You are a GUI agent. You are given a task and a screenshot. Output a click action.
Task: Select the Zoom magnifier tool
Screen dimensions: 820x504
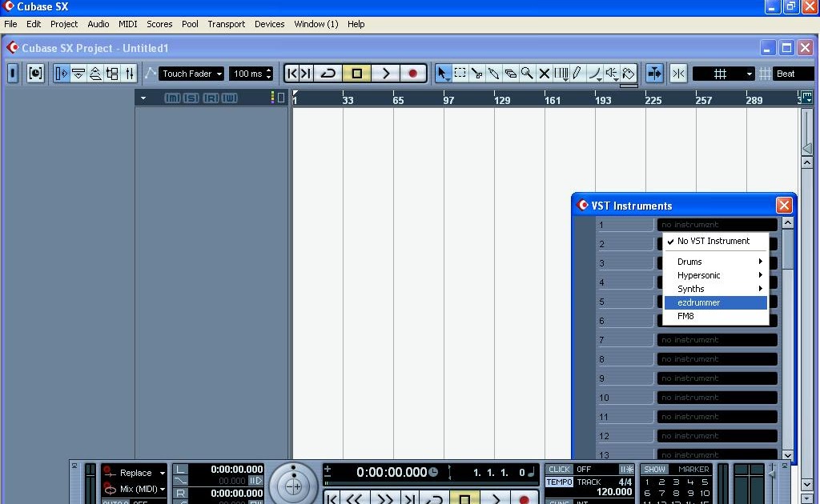pos(527,74)
